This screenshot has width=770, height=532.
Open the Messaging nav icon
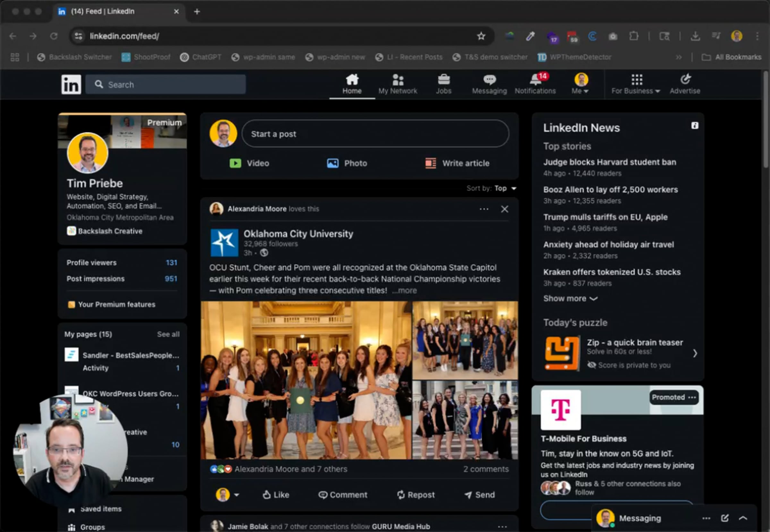[489, 80]
